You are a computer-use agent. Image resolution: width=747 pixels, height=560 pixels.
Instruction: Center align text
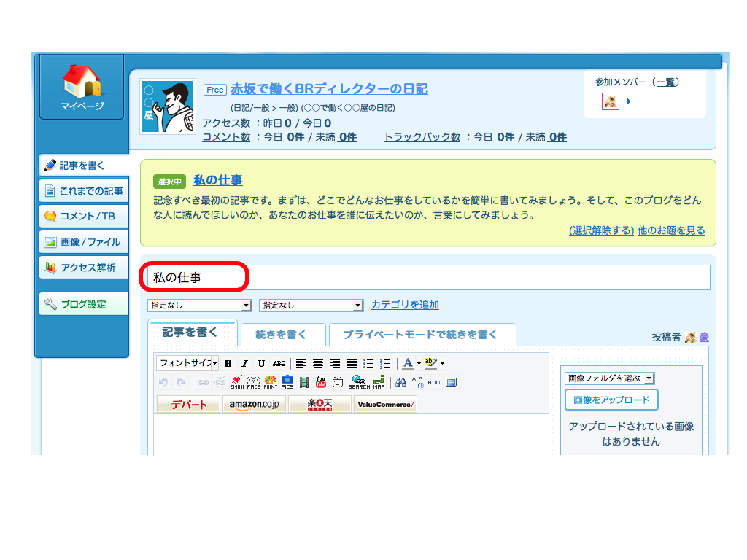point(318,363)
